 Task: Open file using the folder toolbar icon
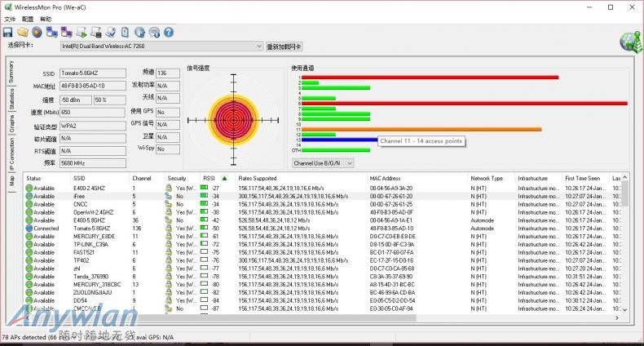tap(23, 33)
